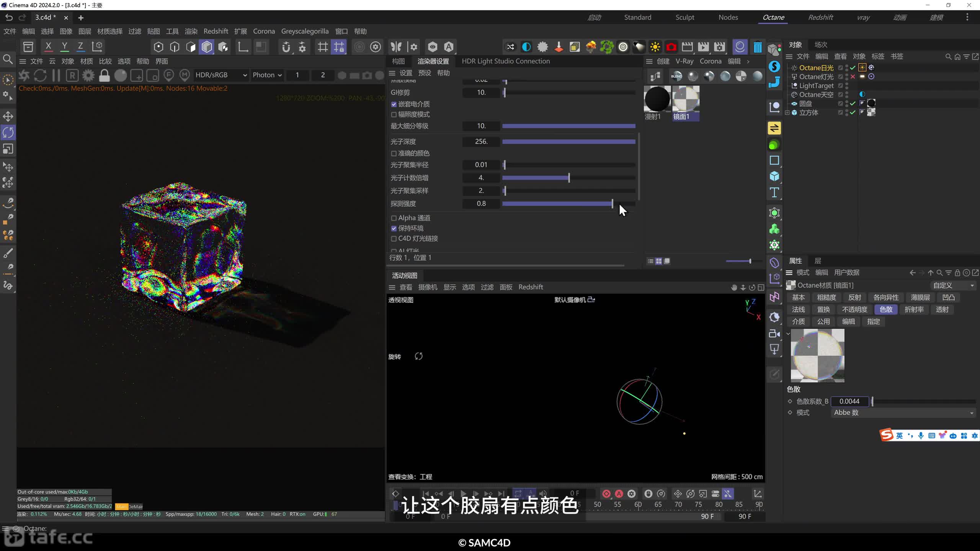The height and width of the screenshot is (551, 980).
Task: Select the Scale tool in left toolbar
Action: tap(8, 148)
